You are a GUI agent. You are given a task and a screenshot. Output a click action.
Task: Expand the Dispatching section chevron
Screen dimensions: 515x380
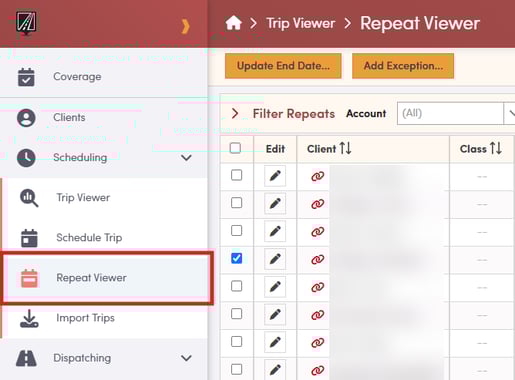coord(186,358)
